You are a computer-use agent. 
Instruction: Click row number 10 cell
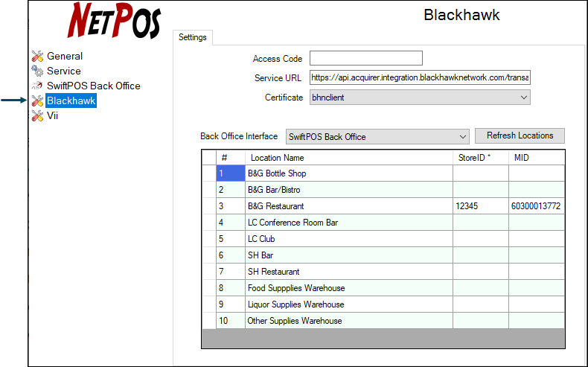[231, 321]
